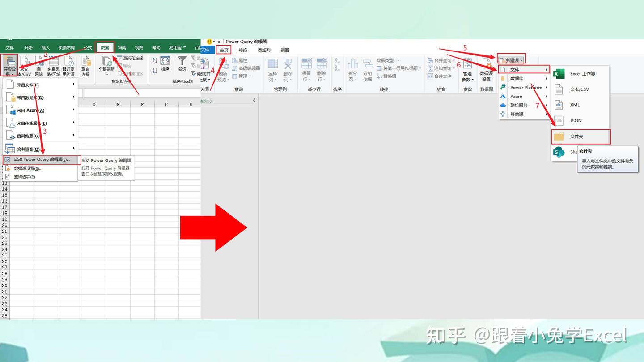644x362 pixels.
Task: Collapse the 查询 pane with chevron
Action: tap(254, 101)
